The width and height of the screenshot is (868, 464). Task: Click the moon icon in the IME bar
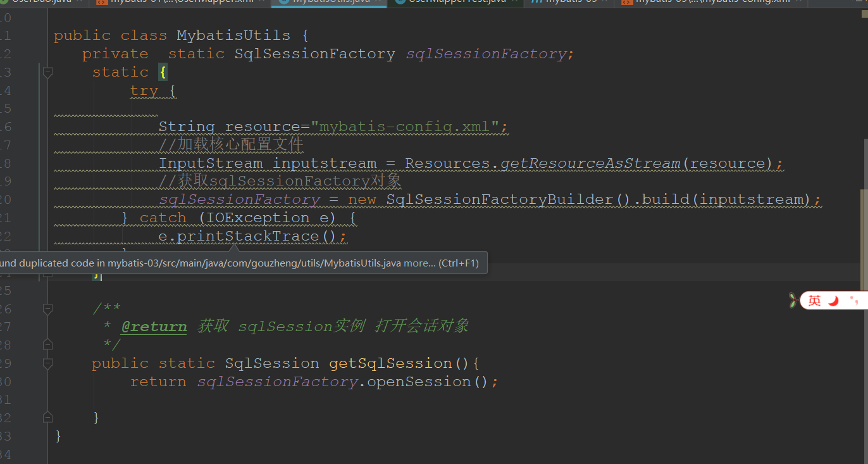click(x=833, y=301)
